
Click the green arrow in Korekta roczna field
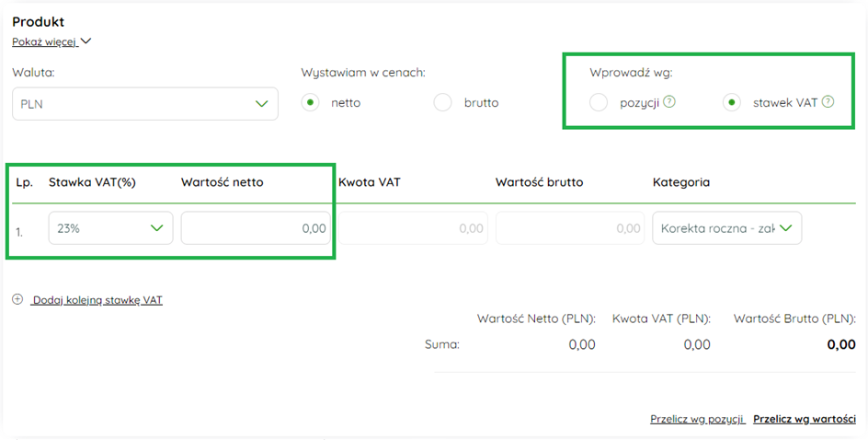(785, 227)
